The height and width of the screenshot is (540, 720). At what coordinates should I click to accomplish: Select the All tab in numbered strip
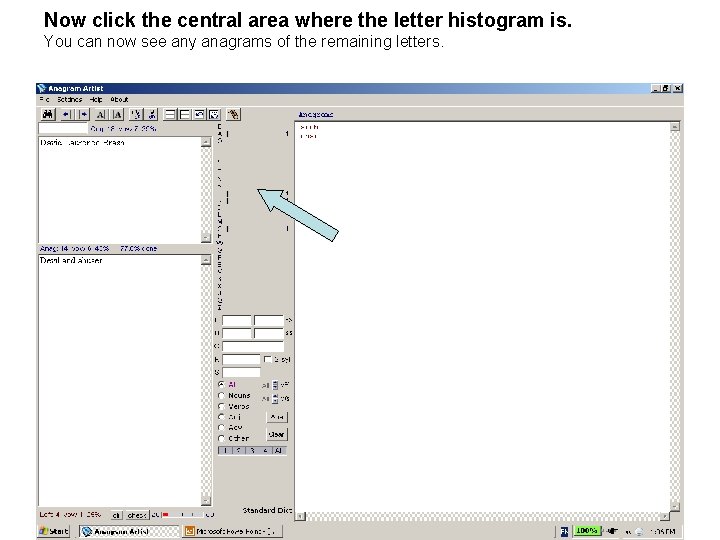[x=279, y=450]
